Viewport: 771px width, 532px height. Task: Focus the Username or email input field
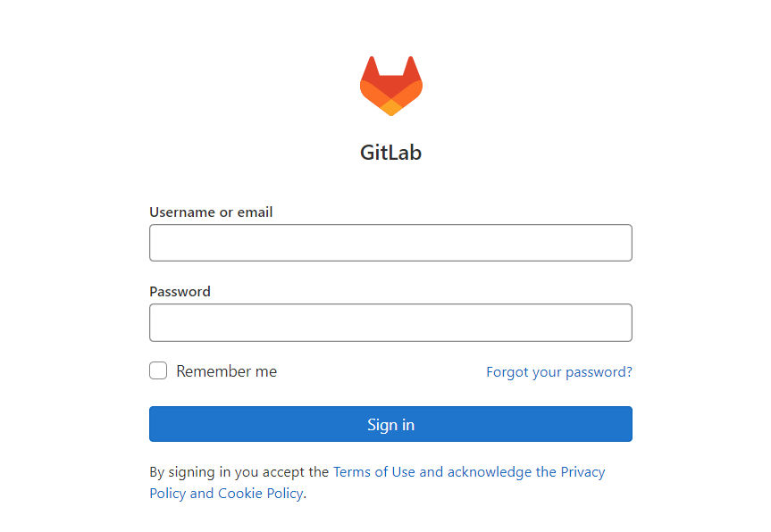(391, 243)
